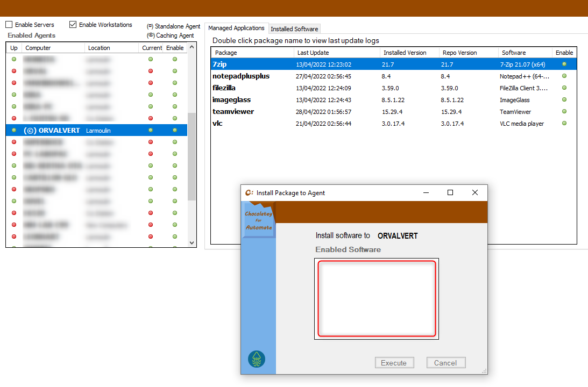Viewport: 588px width, 387px height.
Task: Click the Execute button
Action: click(x=394, y=363)
